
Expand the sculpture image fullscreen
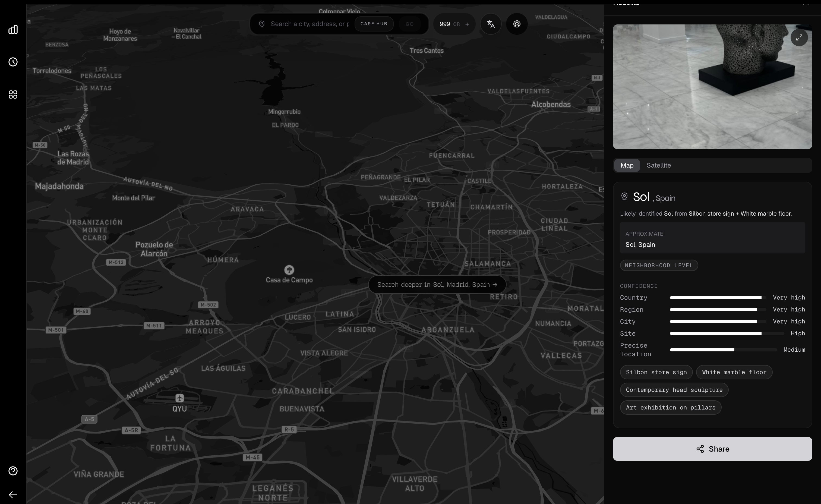pyautogui.click(x=799, y=38)
